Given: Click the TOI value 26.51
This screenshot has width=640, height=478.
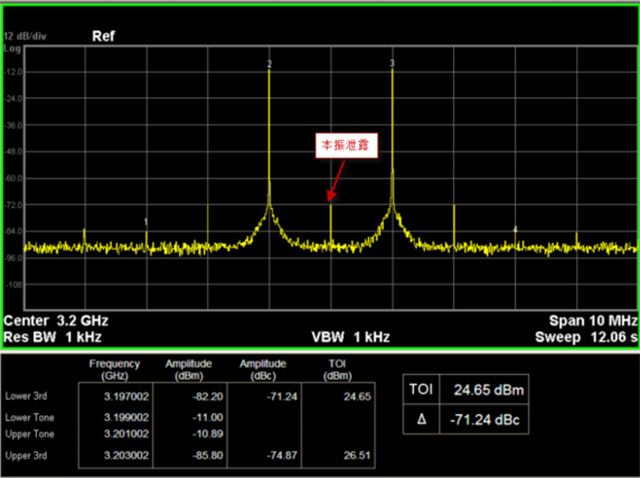Looking at the screenshot, I should [357, 455].
